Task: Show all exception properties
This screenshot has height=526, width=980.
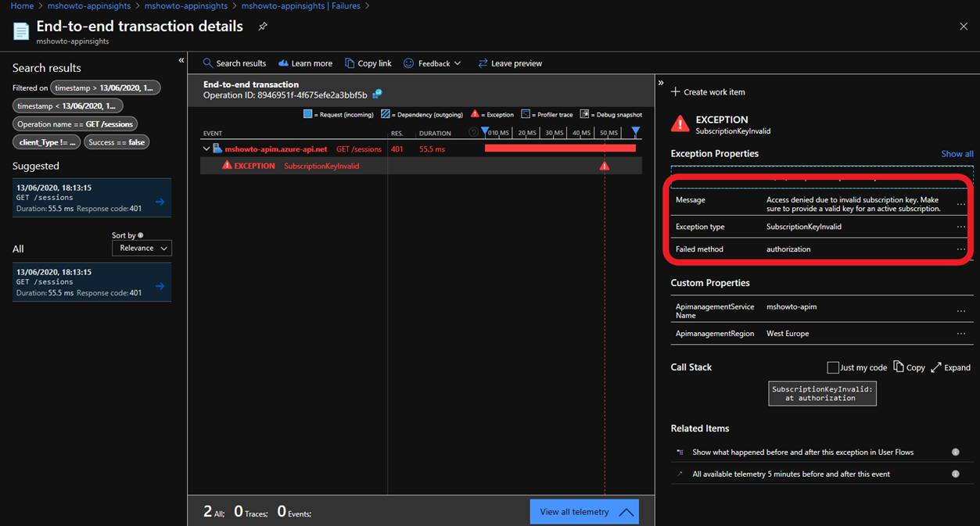Action: (x=957, y=154)
